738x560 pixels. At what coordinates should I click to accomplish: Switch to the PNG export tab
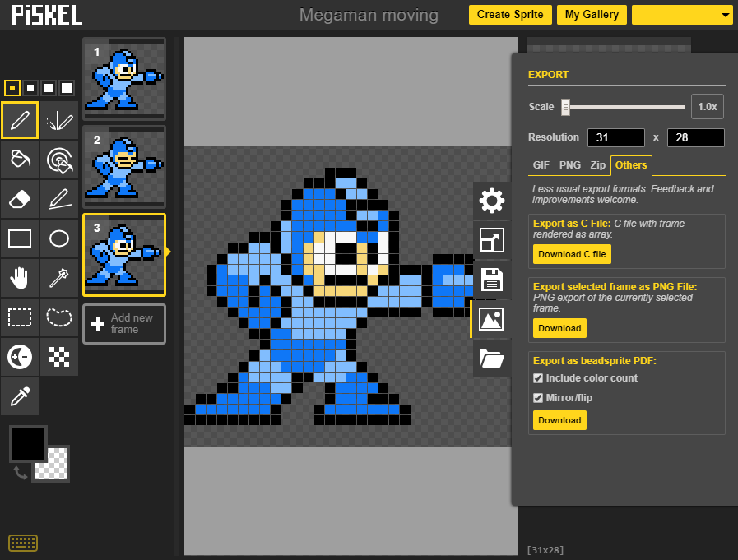pos(570,165)
